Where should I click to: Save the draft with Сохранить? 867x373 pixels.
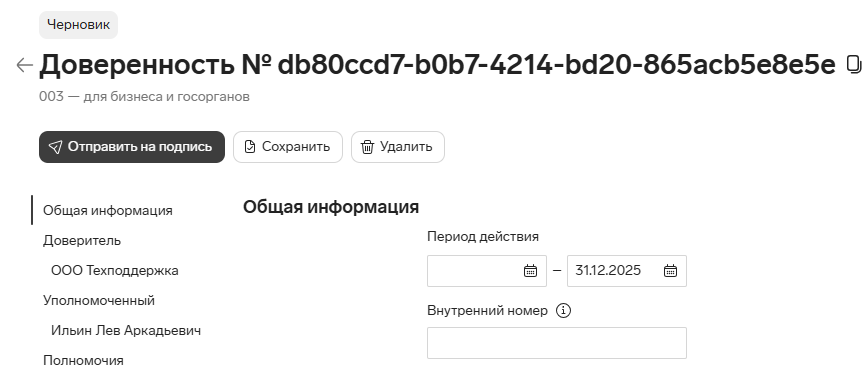[x=288, y=147]
